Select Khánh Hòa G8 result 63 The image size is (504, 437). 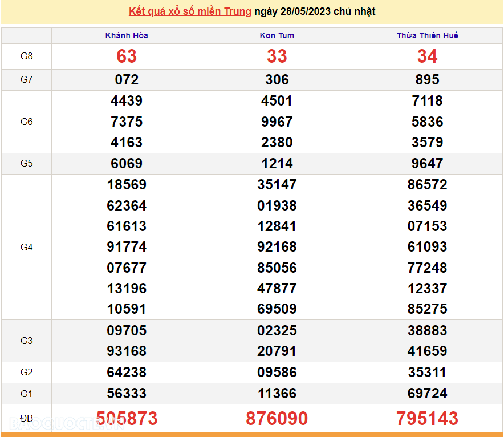pos(127,56)
